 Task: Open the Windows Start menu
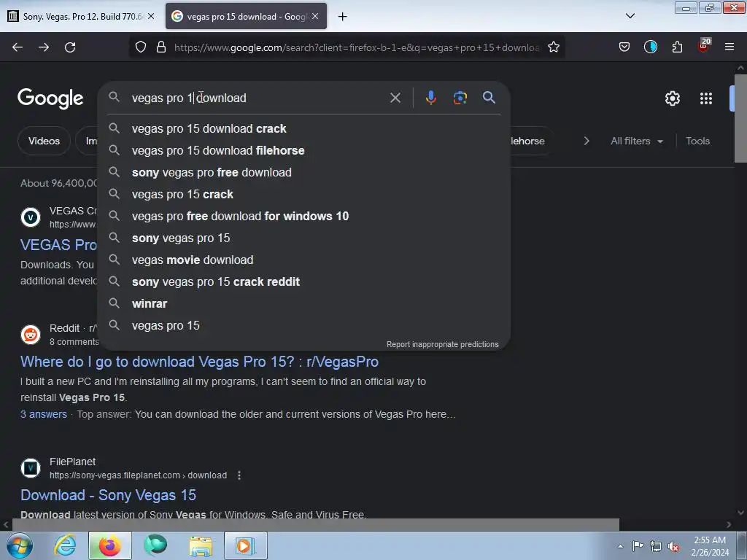pos(19,545)
